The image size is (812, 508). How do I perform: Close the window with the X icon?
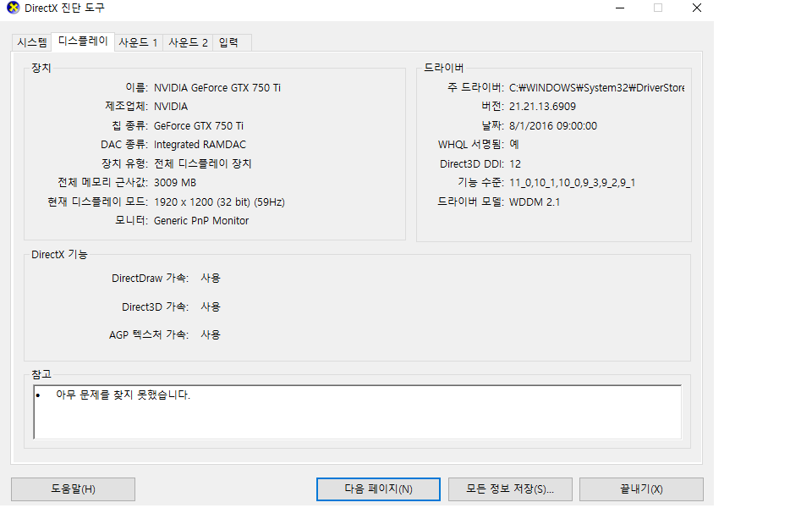[696, 8]
